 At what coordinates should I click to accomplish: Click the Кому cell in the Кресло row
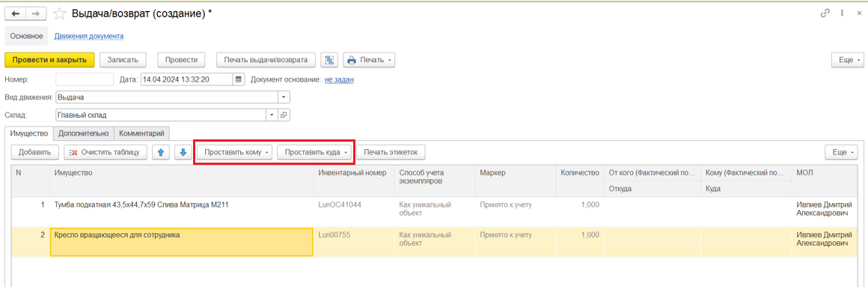tap(747, 235)
